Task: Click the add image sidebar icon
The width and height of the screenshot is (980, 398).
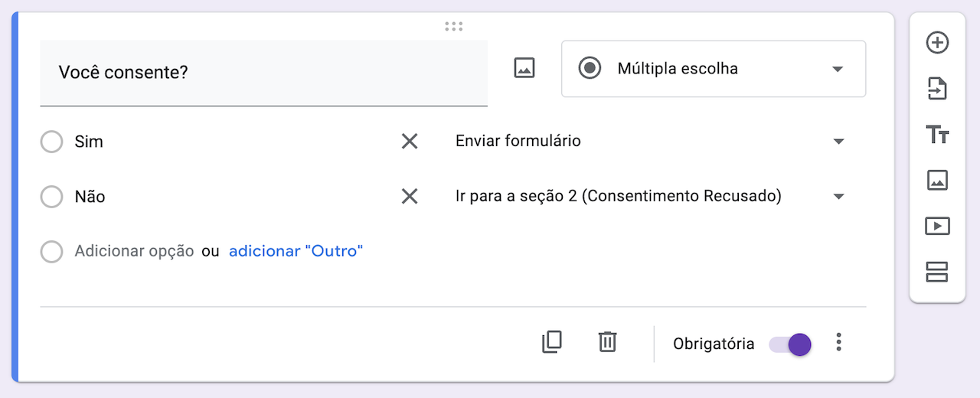Action: pos(937,181)
